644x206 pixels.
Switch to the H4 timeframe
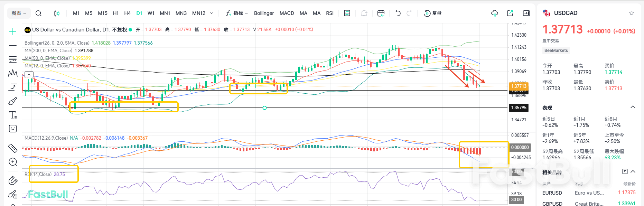[x=127, y=13]
